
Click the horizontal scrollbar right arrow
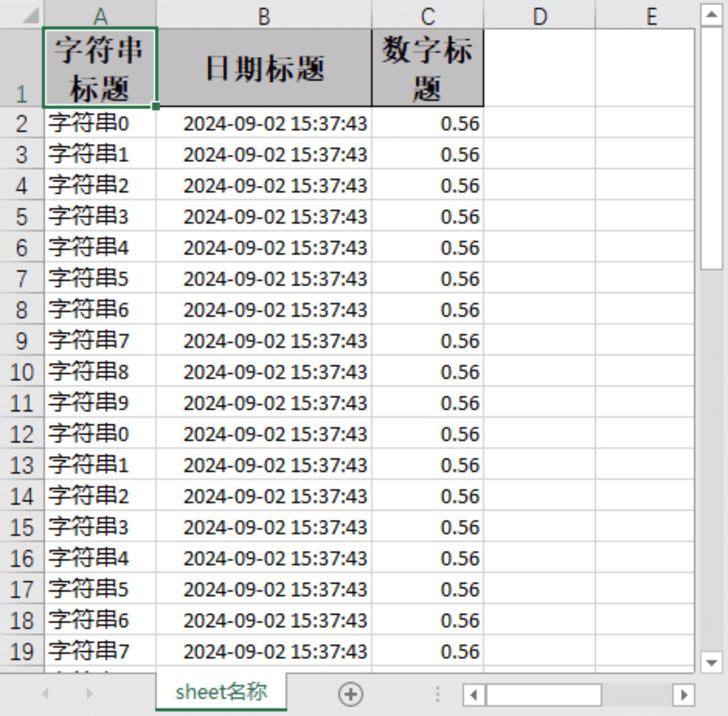683,695
